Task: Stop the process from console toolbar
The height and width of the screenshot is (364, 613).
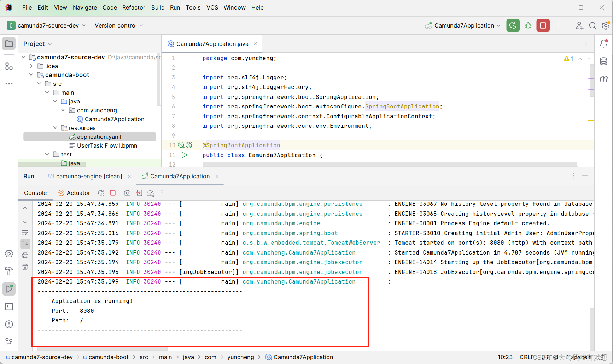Action: tap(113, 193)
